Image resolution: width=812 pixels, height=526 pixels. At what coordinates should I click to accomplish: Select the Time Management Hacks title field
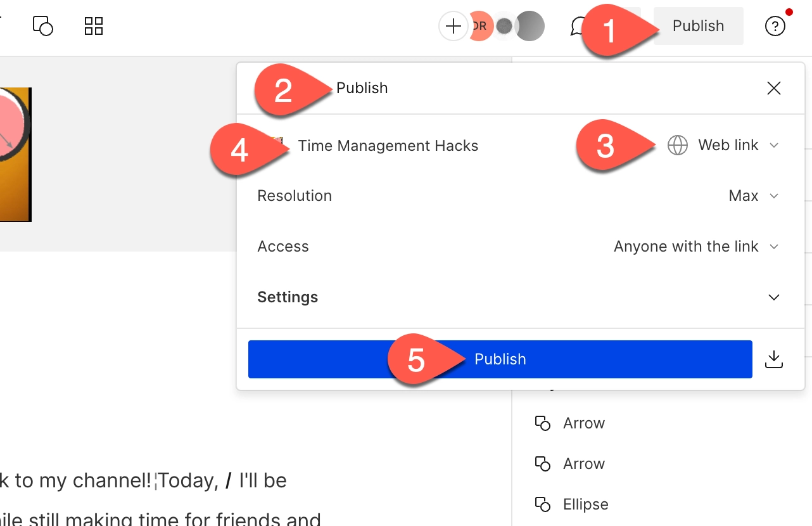click(388, 145)
